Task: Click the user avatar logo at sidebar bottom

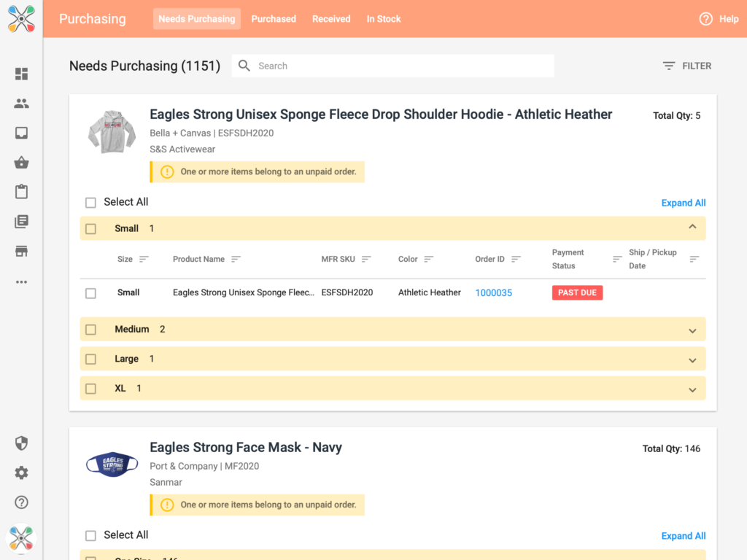Action: pyautogui.click(x=21, y=539)
